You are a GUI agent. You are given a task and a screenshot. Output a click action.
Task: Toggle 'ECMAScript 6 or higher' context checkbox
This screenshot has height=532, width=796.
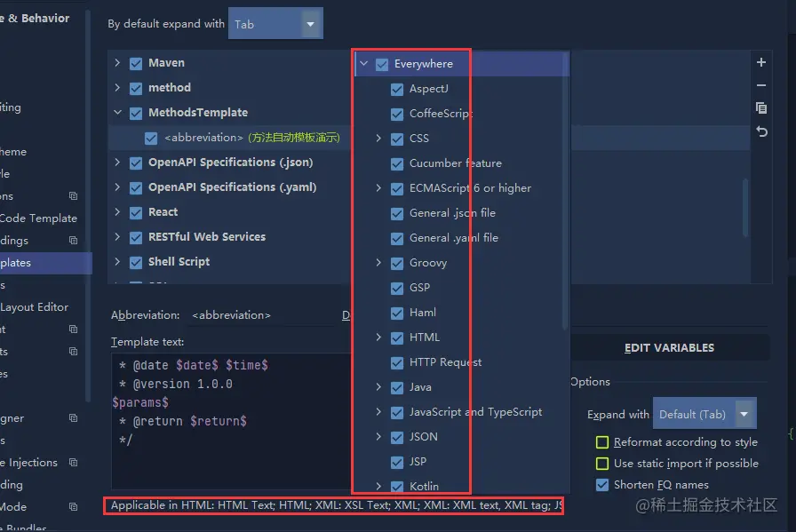tap(397, 189)
